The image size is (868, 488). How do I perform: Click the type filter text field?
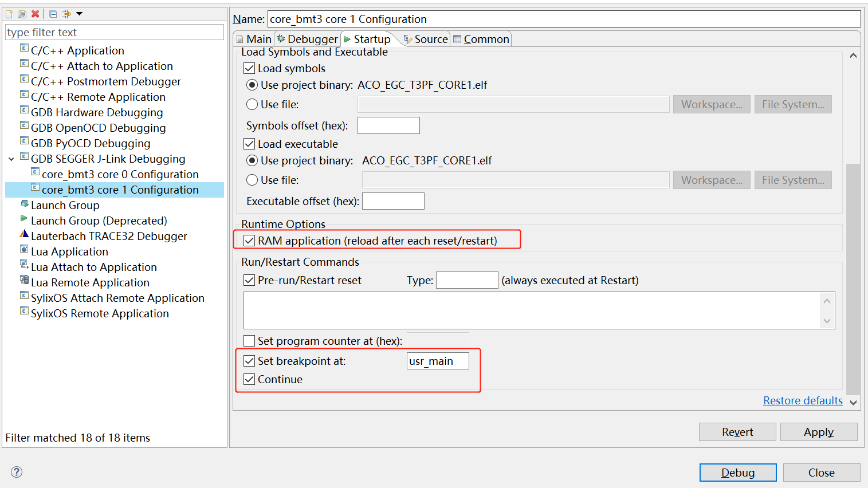(x=115, y=32)
